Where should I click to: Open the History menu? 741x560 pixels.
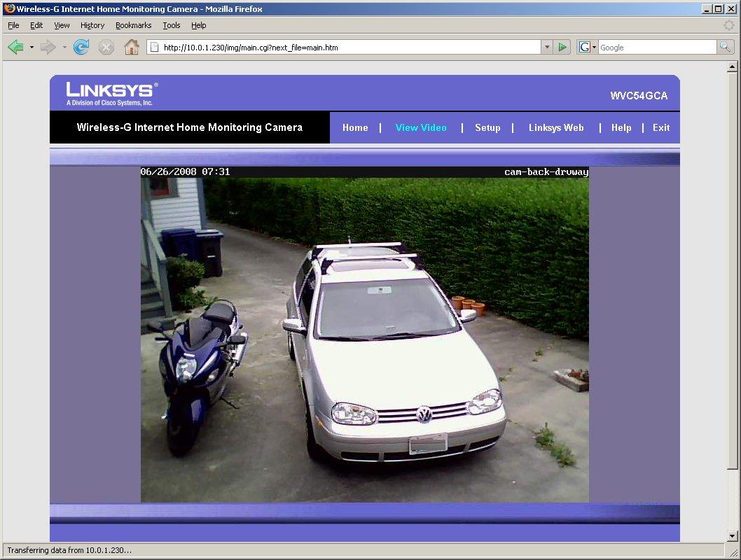92,25
